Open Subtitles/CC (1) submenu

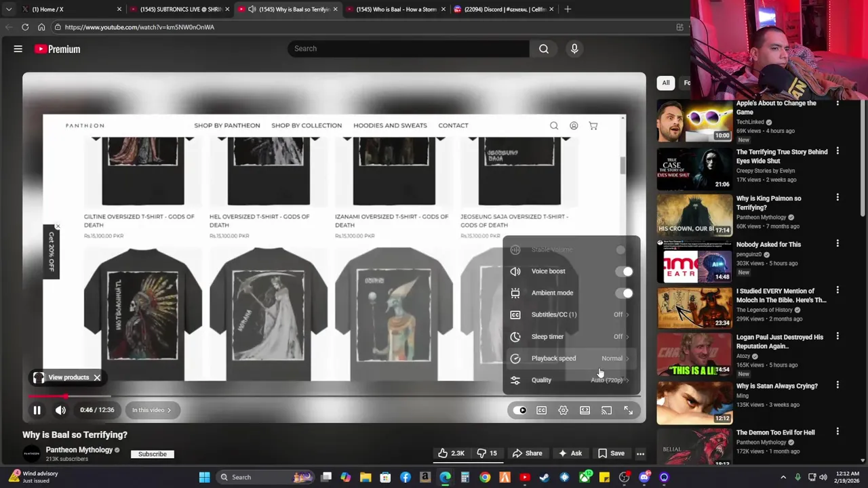tap(571, 314)
